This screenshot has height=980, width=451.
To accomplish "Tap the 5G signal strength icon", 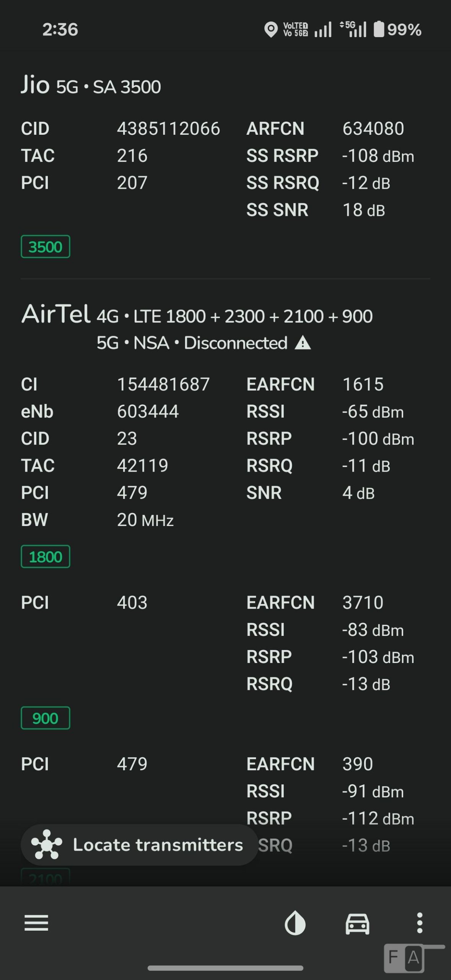I will (x=353, y=29).
